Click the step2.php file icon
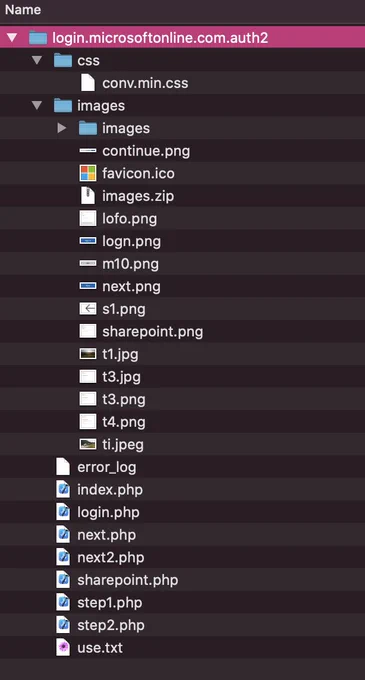Viewport: 365px width, 680px height. (x=63, y=625)
